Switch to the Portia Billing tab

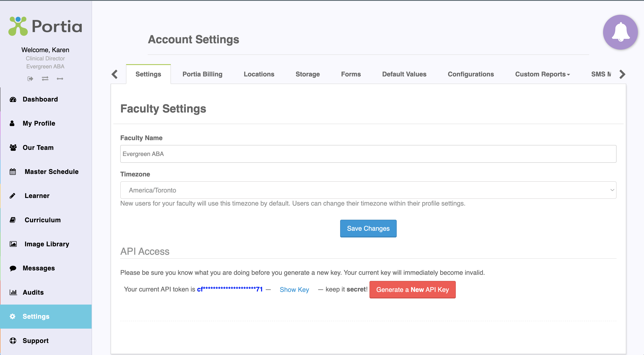[x=202, y=74]
